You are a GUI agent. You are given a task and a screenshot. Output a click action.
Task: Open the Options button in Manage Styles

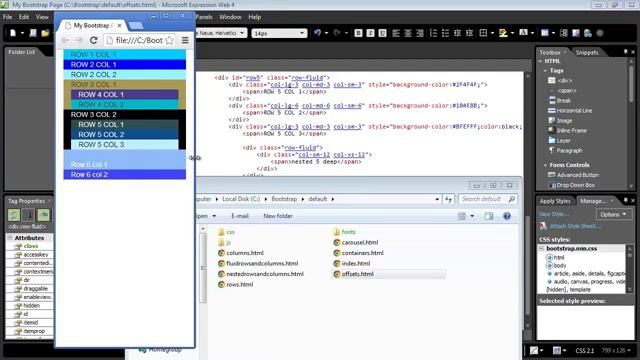[613, 214]
